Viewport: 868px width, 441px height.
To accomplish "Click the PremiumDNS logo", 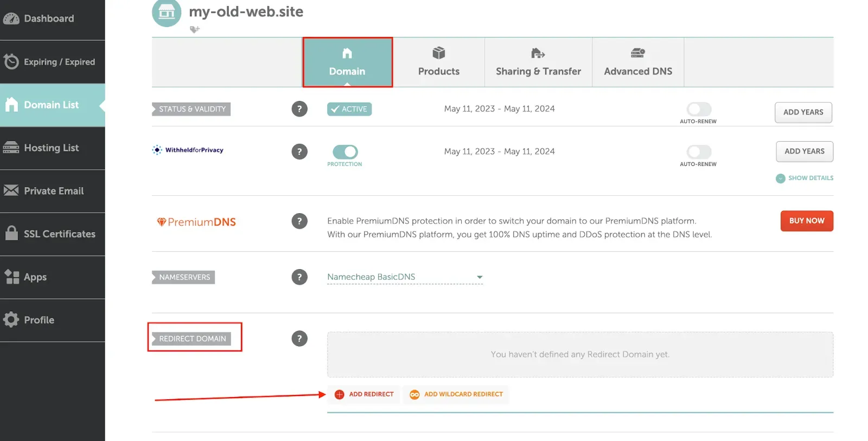I will click(196, 222).
